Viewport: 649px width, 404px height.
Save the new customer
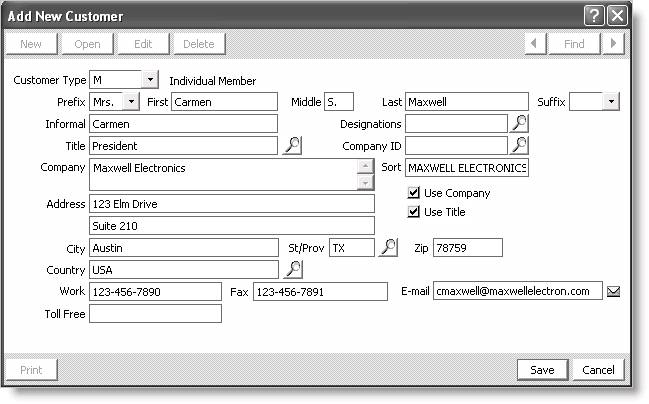(542, 370)
